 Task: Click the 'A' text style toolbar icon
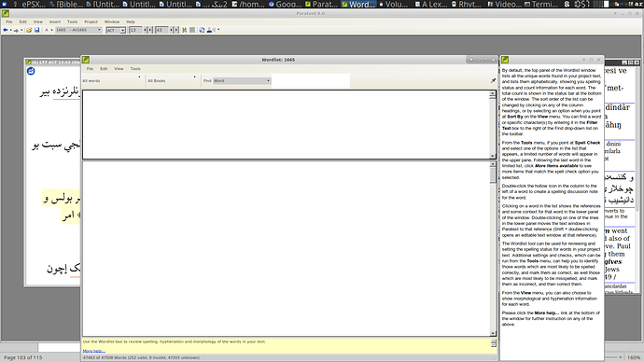tap(47, 30)
